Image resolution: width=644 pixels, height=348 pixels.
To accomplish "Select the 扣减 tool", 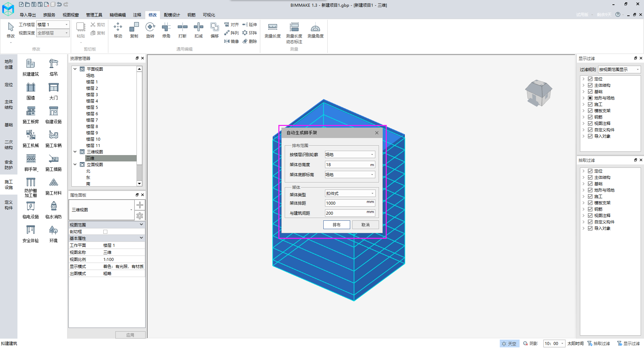I will click(198, 30).
